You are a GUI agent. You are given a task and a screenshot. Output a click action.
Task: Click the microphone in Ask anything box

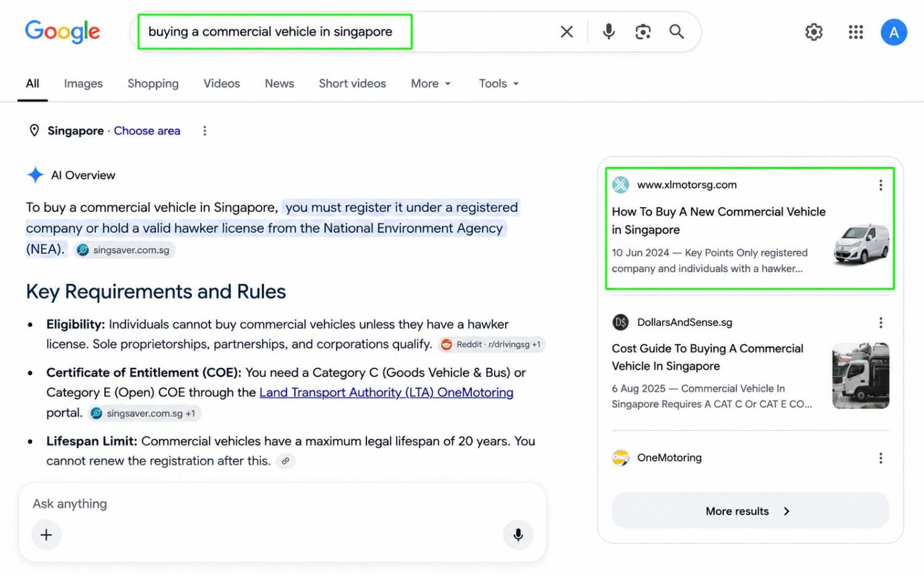(518, 535)
